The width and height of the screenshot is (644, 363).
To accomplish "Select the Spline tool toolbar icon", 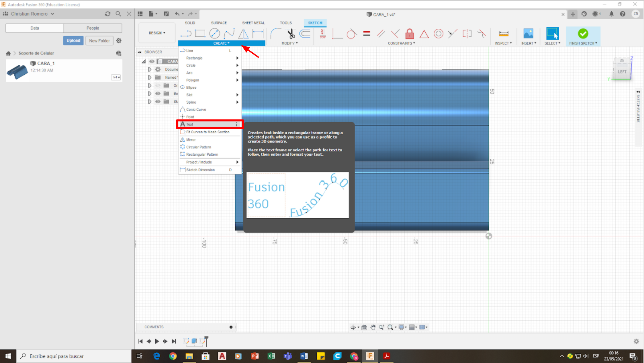I will (229, 34).
